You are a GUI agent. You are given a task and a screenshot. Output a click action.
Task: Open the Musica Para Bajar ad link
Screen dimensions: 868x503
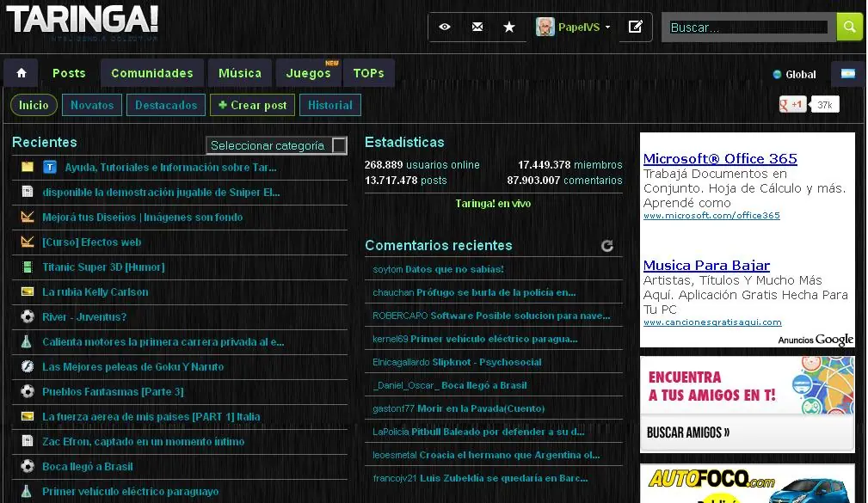[x=706, y=266]
